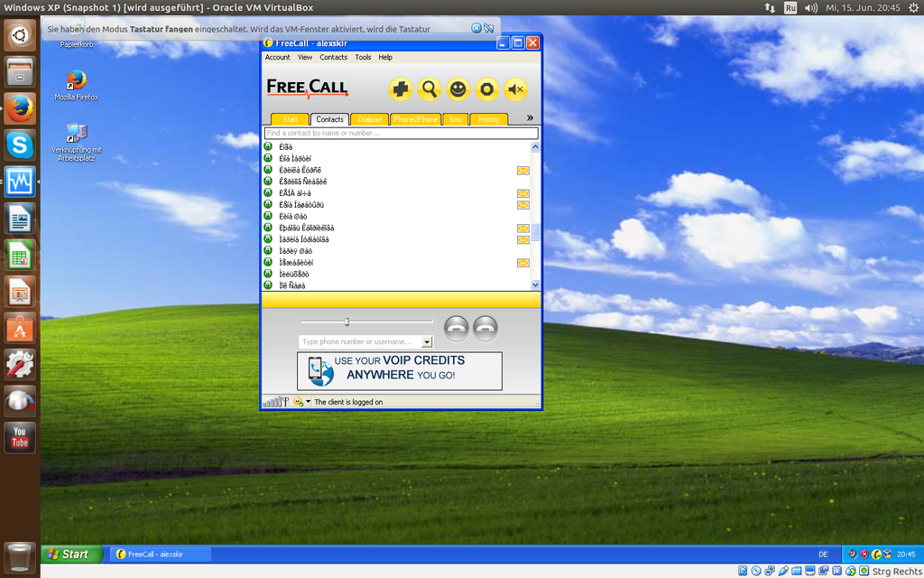Switch to the Sms tab
924x578 pixels.
click(x=456, y=119)
